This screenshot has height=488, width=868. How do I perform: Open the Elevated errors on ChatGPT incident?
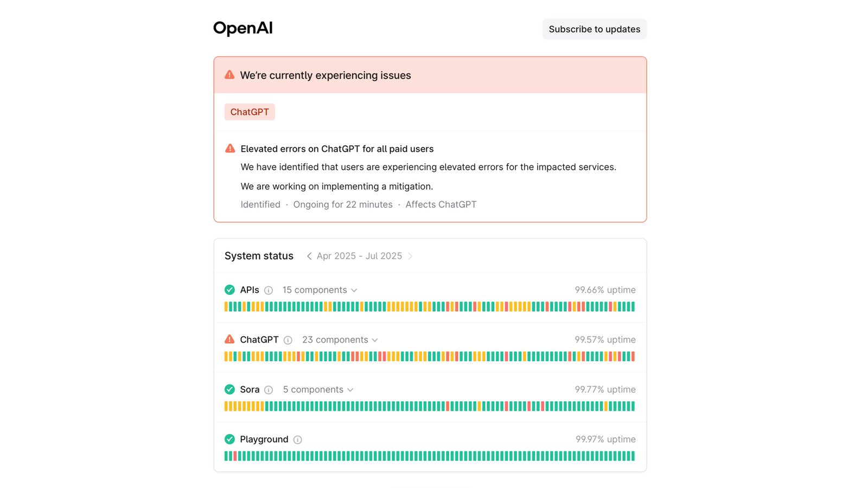point(337,149)
